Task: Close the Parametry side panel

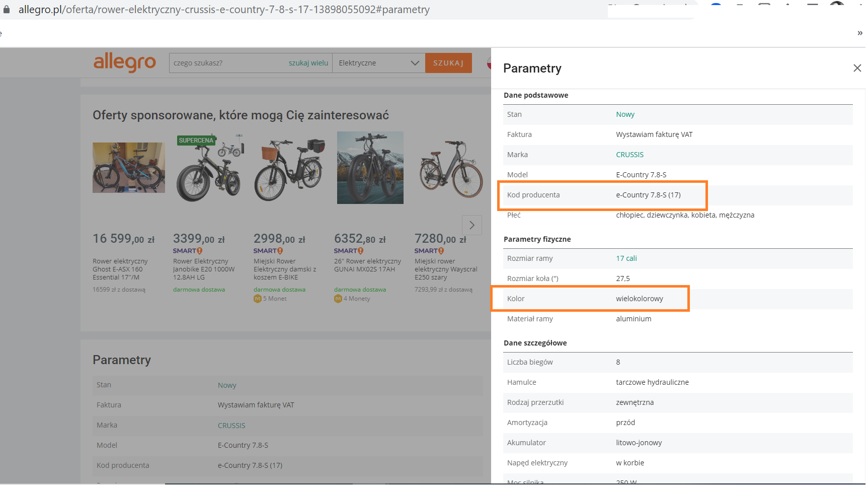Action: (857, 68)
